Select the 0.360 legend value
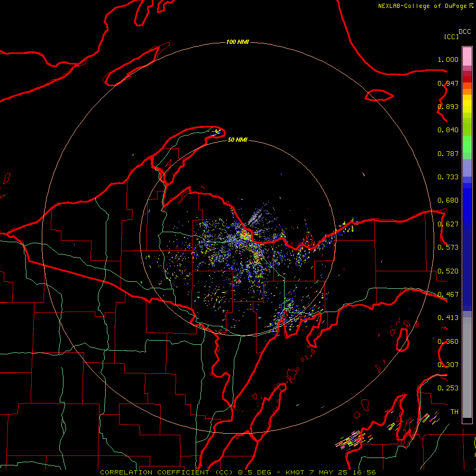 (x=448, y=342)
